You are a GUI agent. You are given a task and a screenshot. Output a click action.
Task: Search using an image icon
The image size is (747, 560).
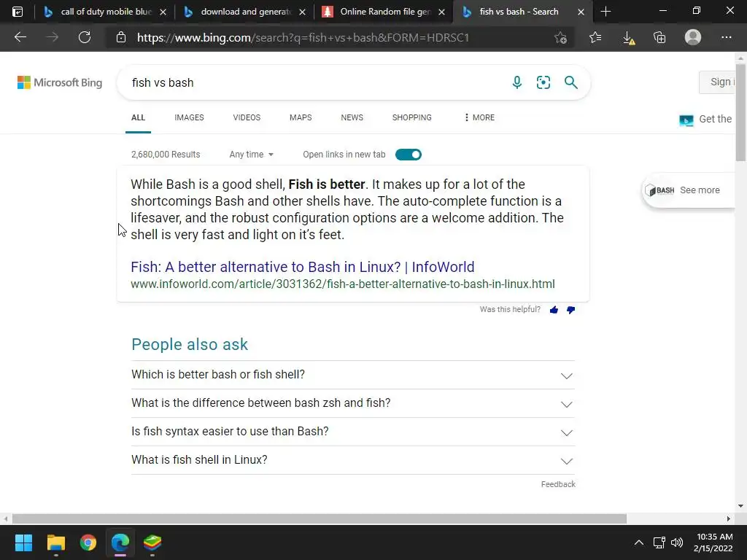(x=543, y=82)
